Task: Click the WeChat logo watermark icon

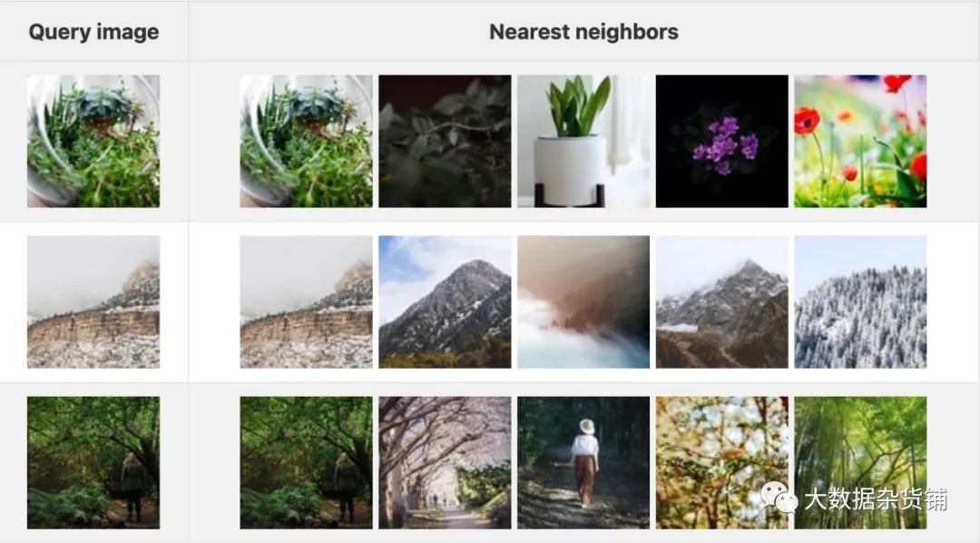Action: coord(779,498)
